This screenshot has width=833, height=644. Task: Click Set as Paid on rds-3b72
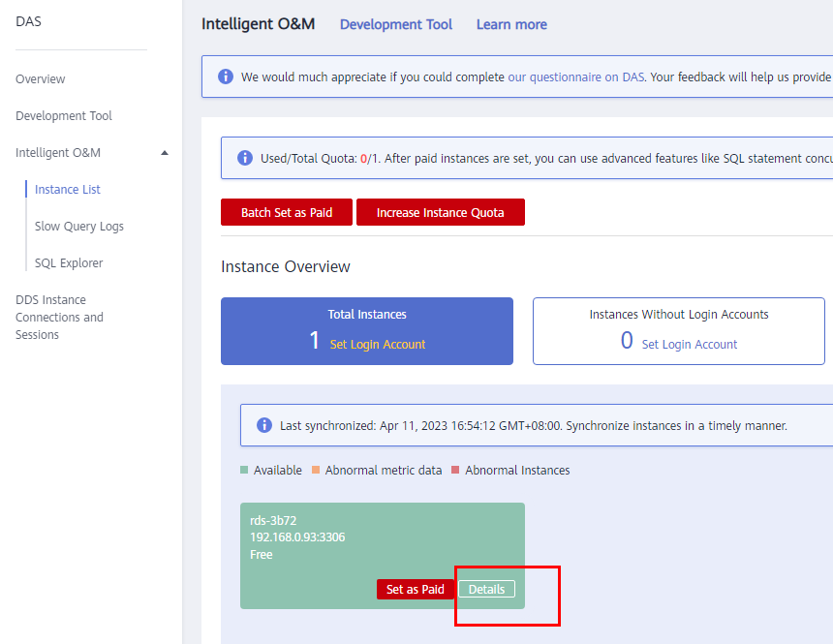(416, 589)
